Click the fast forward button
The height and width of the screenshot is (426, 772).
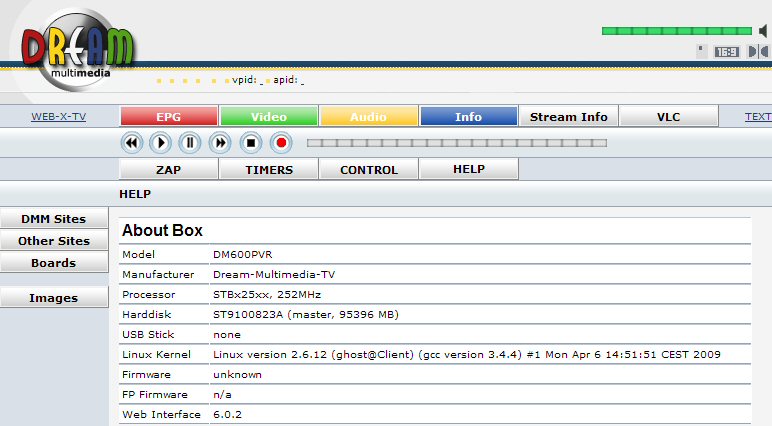click(x=220, y=143)
